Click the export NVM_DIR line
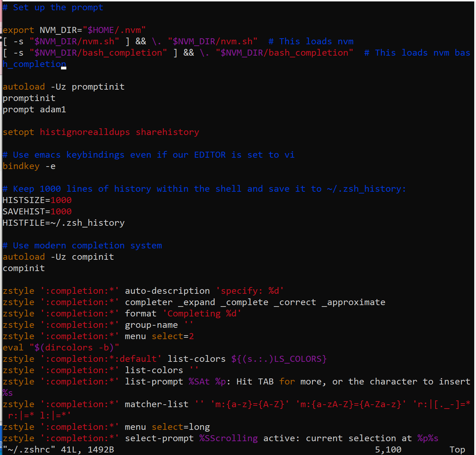 [x=74, y=30]
